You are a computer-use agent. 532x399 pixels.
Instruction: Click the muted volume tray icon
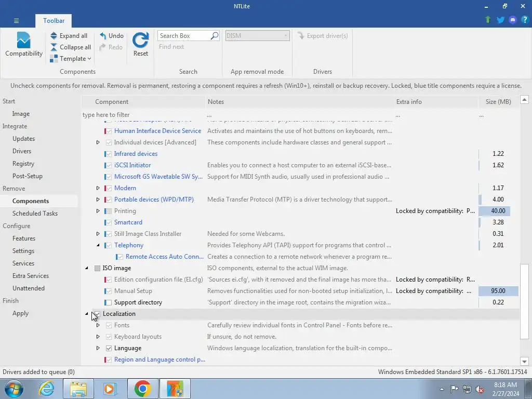480,389
